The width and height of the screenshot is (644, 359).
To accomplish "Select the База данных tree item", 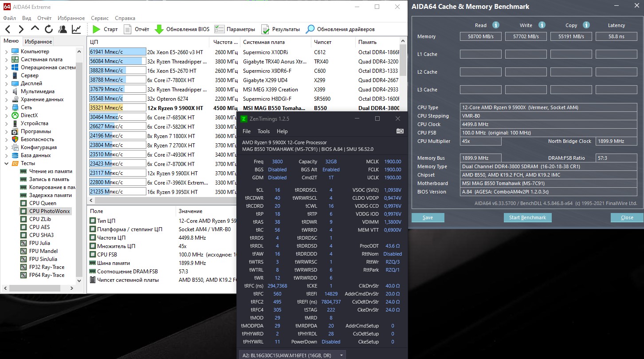I will pos(35,155).
